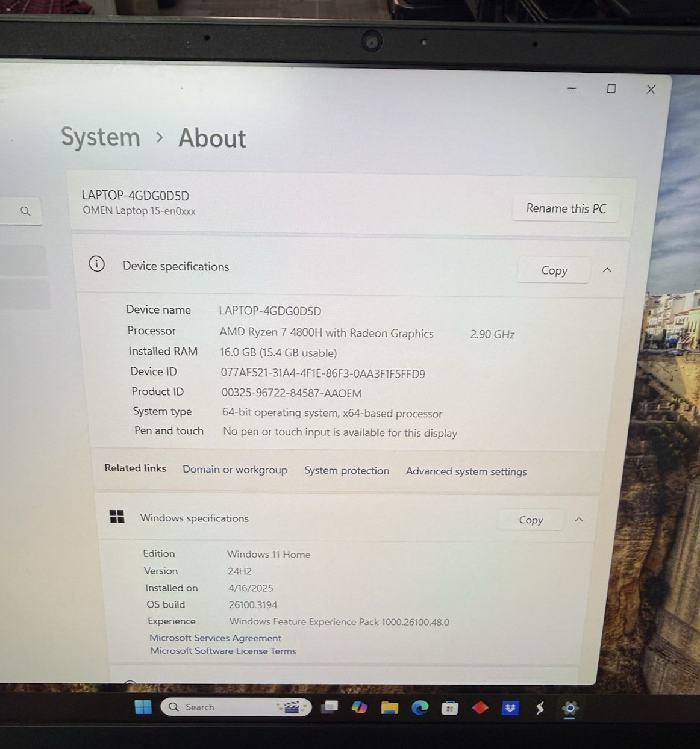Image resolution: width=700 pixels, height=749 pixels.
Task: Select 'No pen or touch input' text
Action: coord(340,432)
